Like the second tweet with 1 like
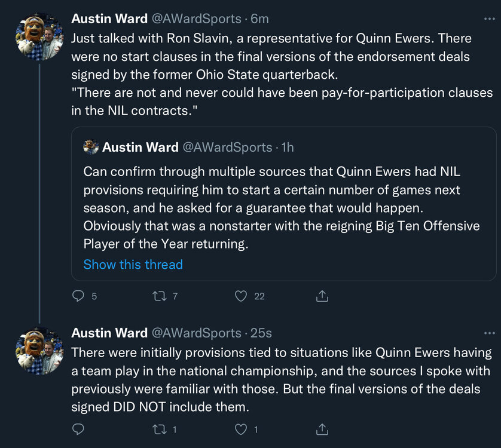The width and height of the screenshot is (501, 448). tap(241, 429)
